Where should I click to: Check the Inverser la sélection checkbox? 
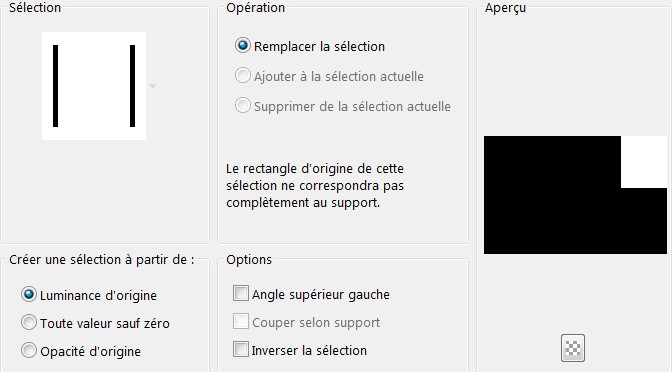[x=240, y=349]
